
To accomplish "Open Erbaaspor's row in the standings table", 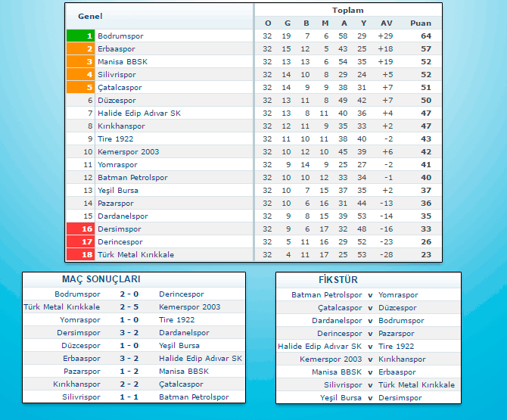I will [117, 48].
